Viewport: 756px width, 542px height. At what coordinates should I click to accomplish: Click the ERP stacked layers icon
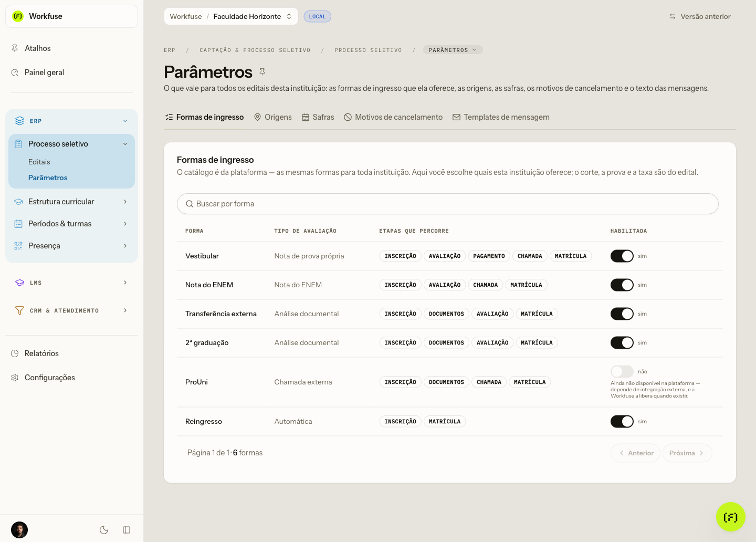tap(19, 121)
